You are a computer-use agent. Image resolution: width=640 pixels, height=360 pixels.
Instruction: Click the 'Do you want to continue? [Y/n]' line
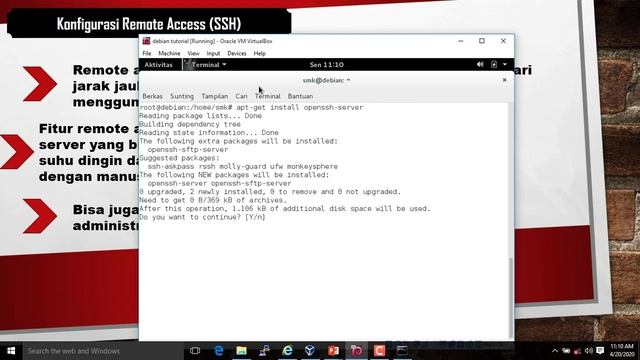point(202,217)
